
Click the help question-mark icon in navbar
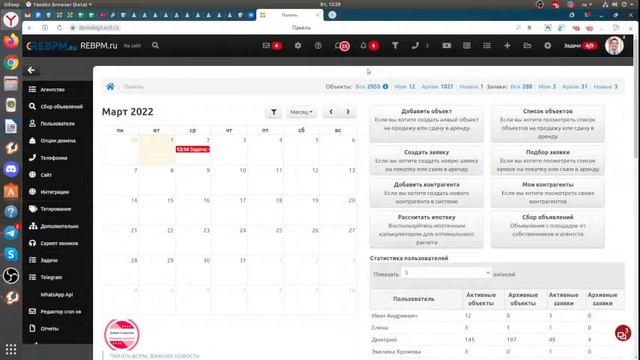tap(318, 46)
